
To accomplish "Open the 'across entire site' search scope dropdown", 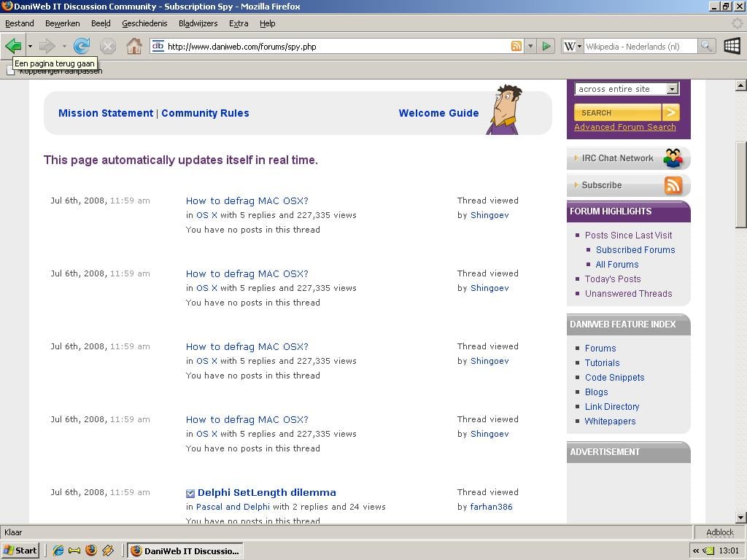I will 672,89.
